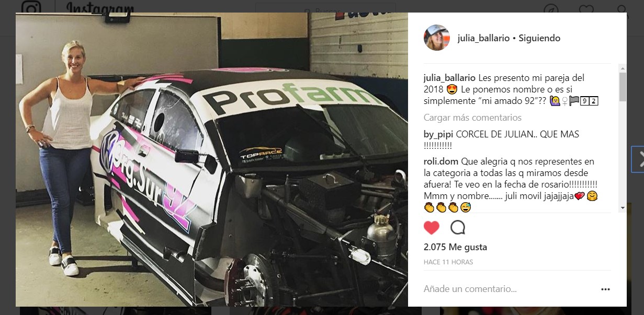The height and width of the screenshot is (315, 644).
Task: View the 2.075 Me gusta likes list
Action: tap(455, 247)
